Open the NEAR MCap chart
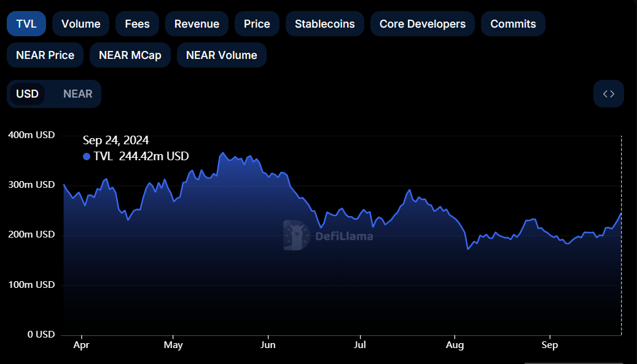 point(130,55)
